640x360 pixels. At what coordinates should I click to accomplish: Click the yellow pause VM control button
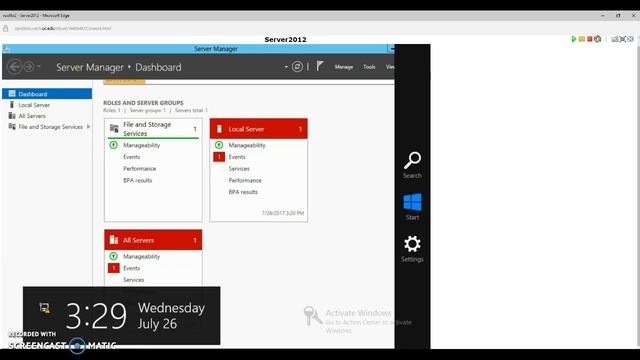point(582,39)
